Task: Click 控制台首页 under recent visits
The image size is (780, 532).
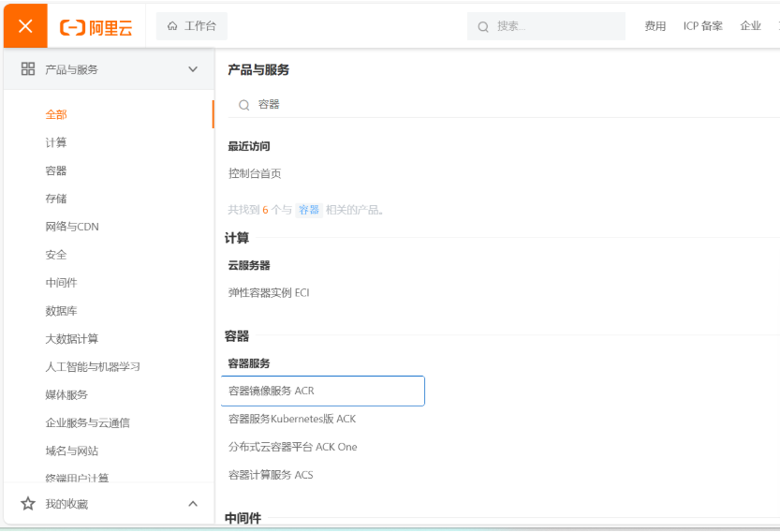Action: (255, 173)
